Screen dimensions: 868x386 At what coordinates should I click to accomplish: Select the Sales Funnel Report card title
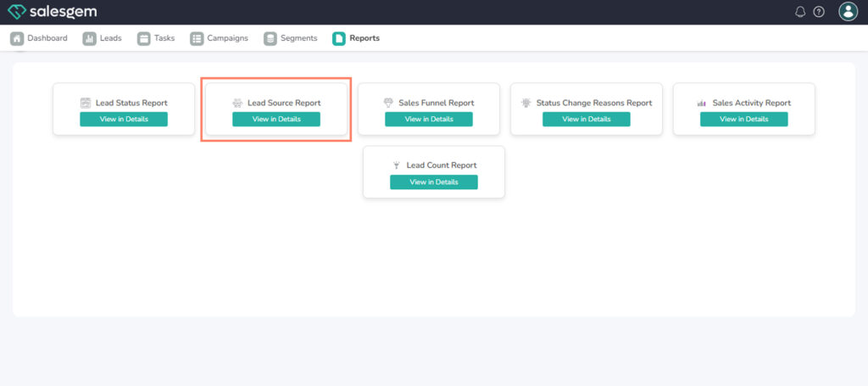(x=437, y=103)
